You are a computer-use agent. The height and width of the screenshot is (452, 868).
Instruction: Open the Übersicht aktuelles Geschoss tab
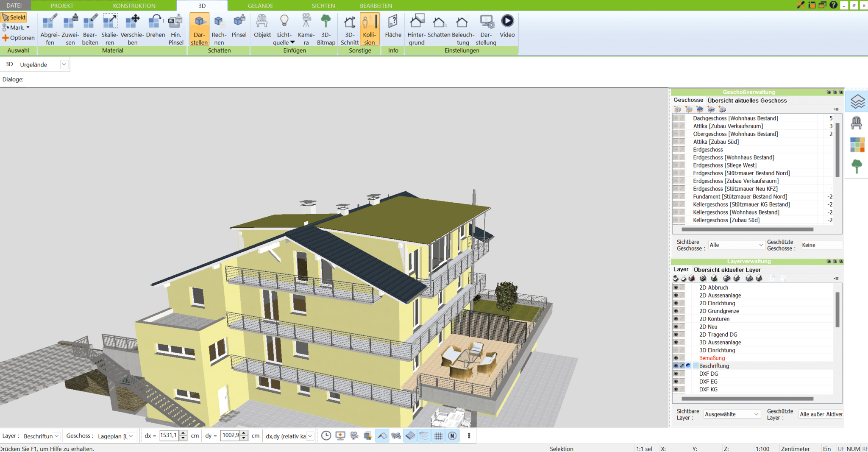(747, 100)
